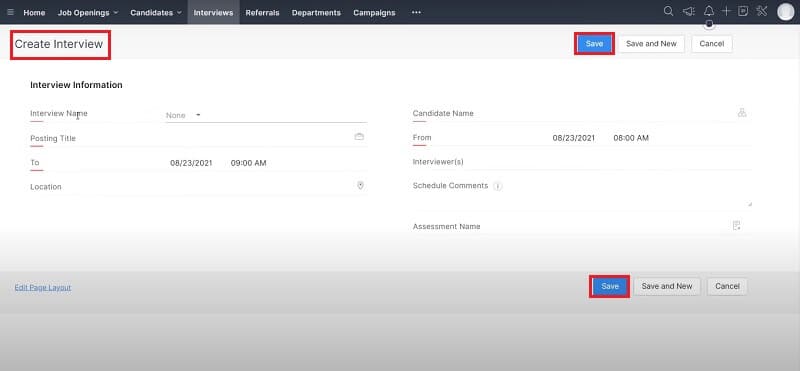Click the Interview Information section heading

[x=77, y=85]
